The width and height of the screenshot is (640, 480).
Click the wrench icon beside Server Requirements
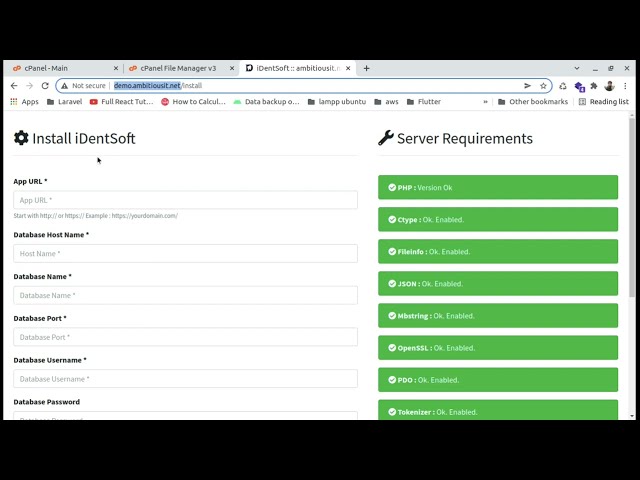point(386,138)
